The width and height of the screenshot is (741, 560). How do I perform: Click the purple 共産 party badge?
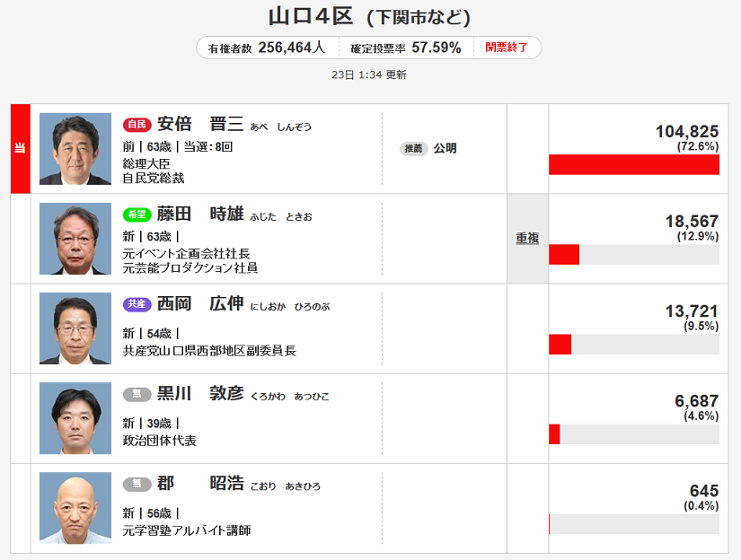136,304
